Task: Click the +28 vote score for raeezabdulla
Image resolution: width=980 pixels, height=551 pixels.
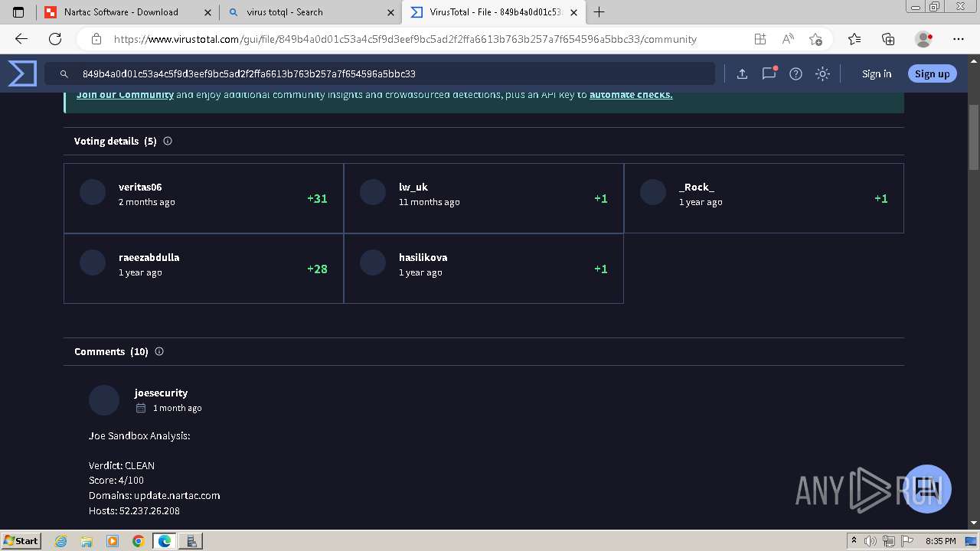Action: pyautogui.click(x=317, y=269)
